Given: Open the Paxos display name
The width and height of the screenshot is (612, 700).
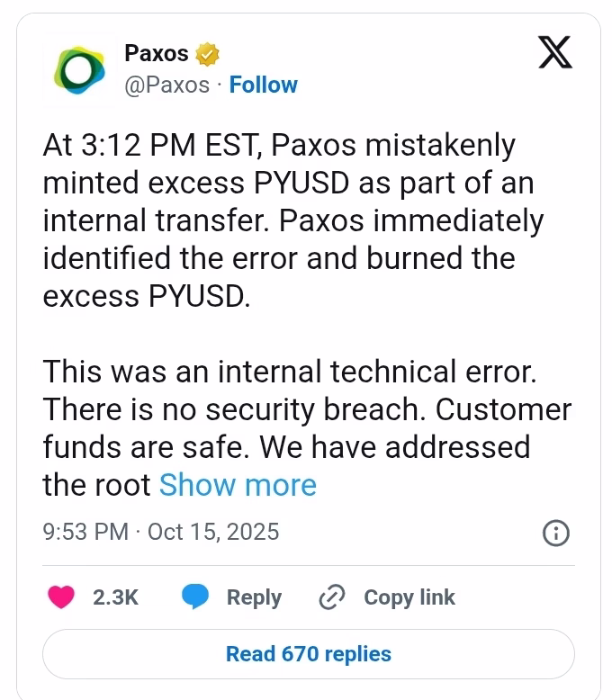Looking at the screenshot, I should (x=157, y=54).
